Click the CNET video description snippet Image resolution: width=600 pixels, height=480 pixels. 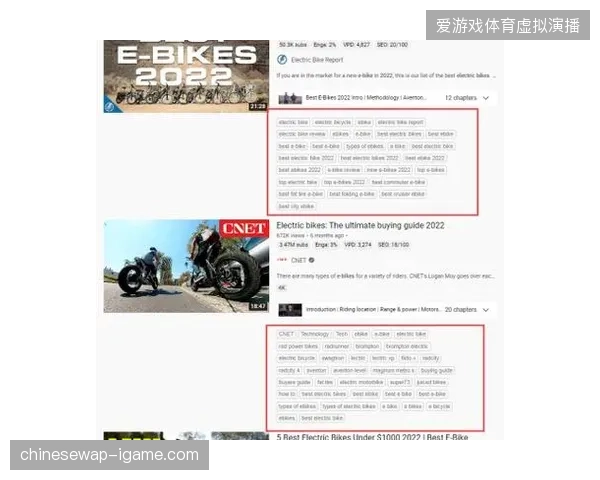385,276
